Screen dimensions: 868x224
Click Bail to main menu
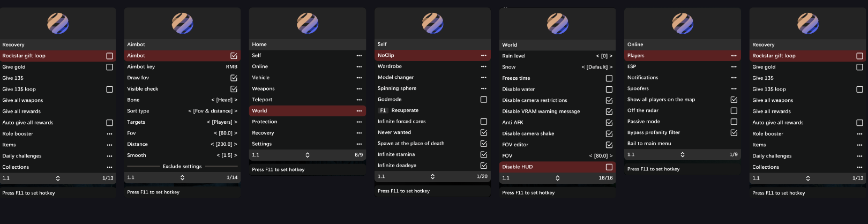coord(649,143)
